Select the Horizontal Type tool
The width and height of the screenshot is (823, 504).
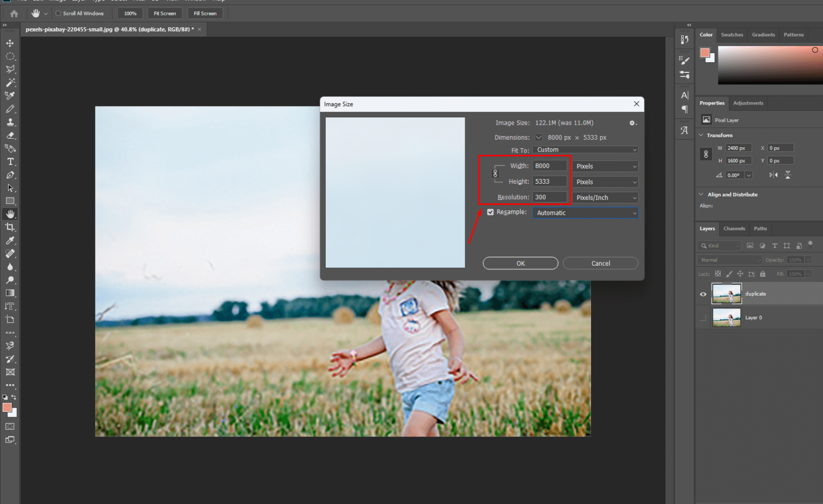10,162
